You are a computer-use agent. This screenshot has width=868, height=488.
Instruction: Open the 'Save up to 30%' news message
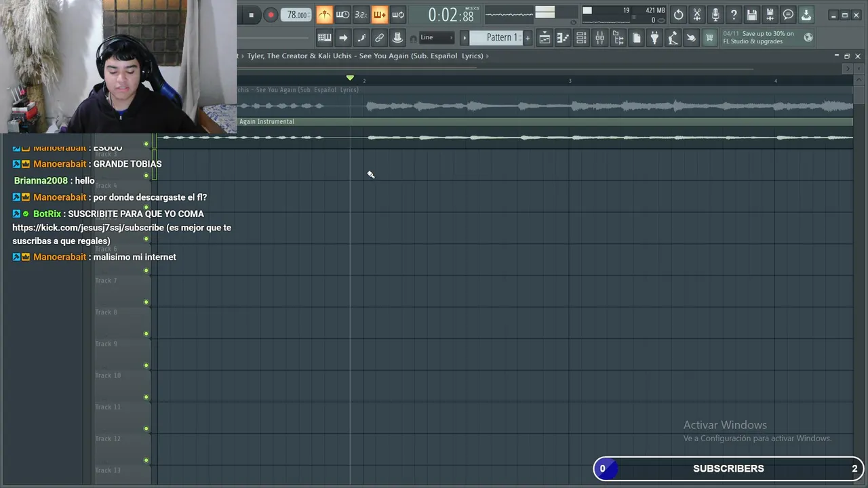coord(758,37)
